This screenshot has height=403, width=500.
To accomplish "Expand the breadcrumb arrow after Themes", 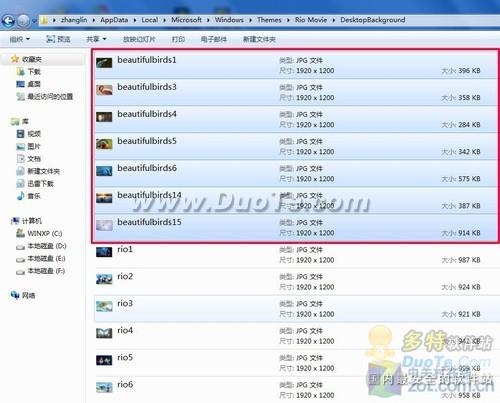I will coord(288,20).
